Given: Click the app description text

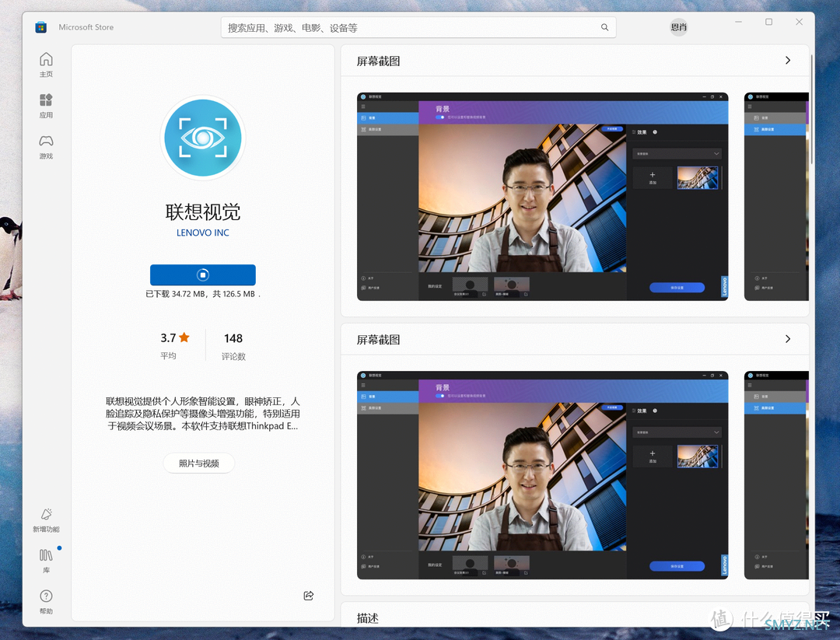Looking at the screenshot, I should click(x=203, y=414).
